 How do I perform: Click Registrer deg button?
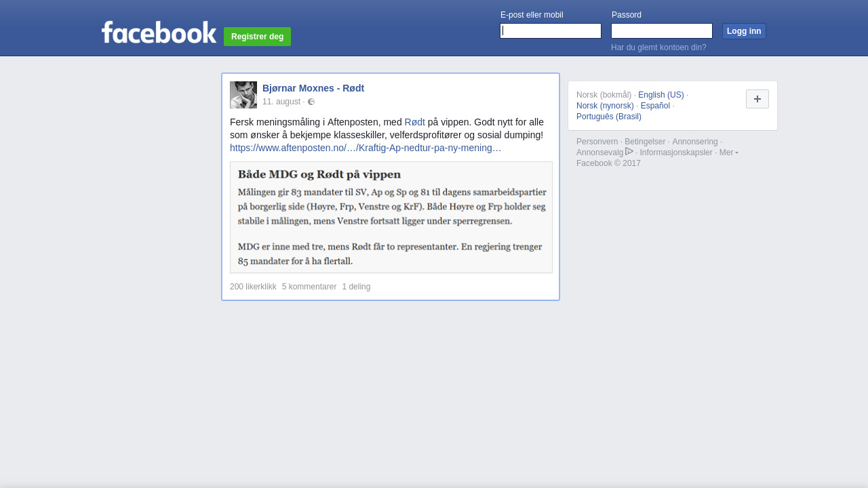257,37
